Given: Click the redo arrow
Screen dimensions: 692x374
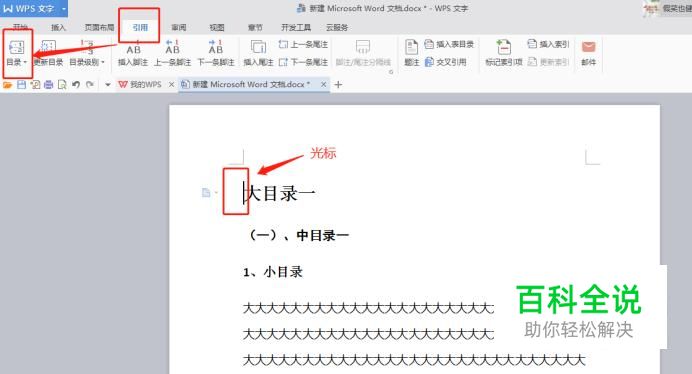Looking at the screenshot, I should click(x=90, y=85).
